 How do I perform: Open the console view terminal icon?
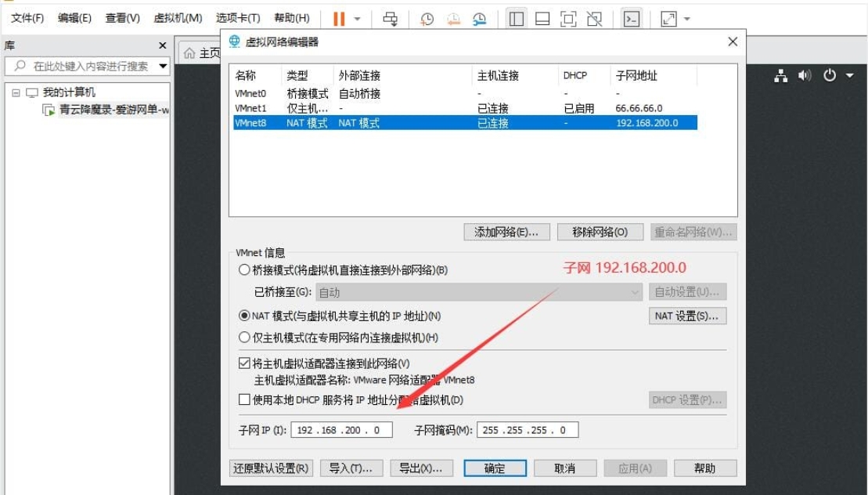coord(632,19)
